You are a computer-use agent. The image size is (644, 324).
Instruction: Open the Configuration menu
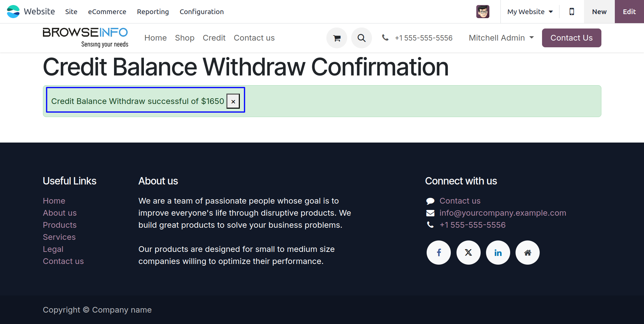tap(202, 12)
